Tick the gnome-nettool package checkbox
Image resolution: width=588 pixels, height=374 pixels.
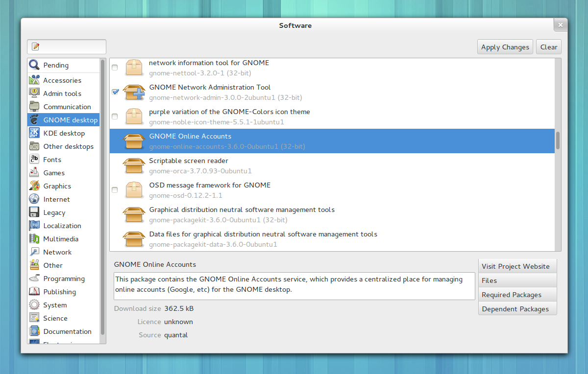115,68
